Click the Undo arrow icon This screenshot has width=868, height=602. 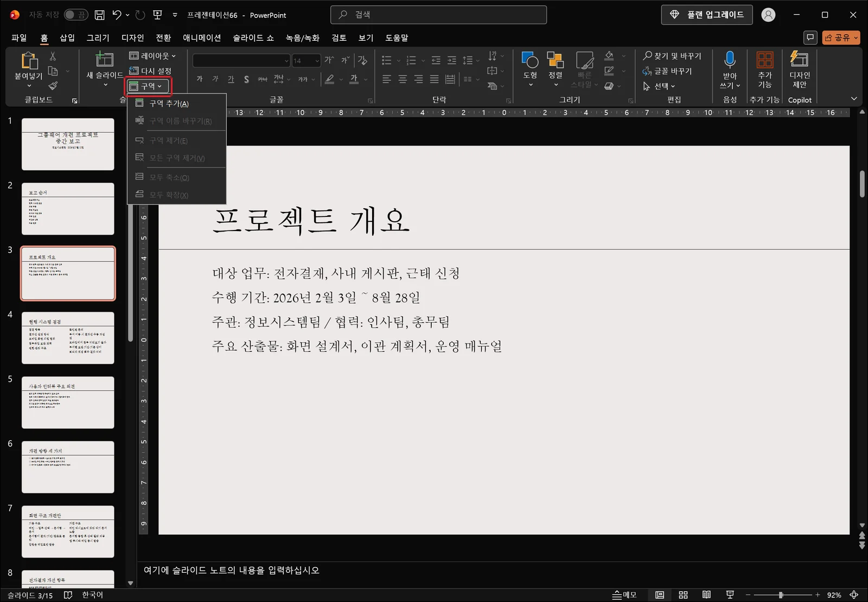click(x=117, y=15)
